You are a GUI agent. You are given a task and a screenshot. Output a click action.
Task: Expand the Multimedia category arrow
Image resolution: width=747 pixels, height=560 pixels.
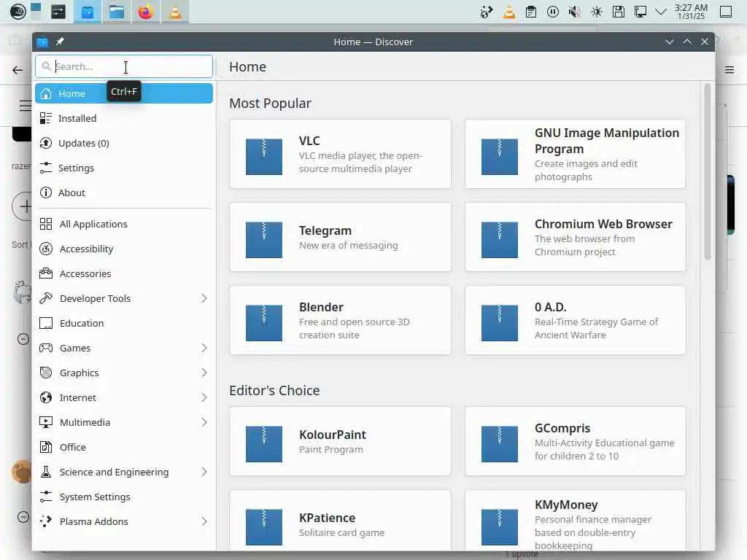pos(204,422)
